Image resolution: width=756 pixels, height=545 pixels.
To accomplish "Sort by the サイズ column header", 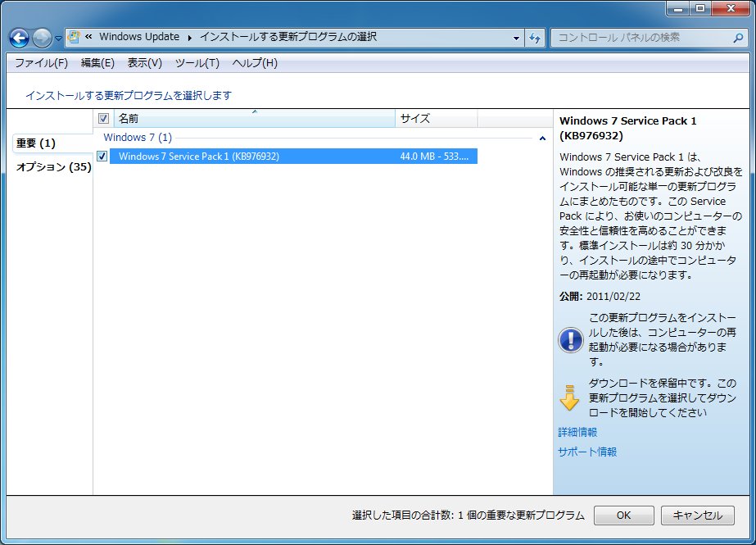I will 437,118.
